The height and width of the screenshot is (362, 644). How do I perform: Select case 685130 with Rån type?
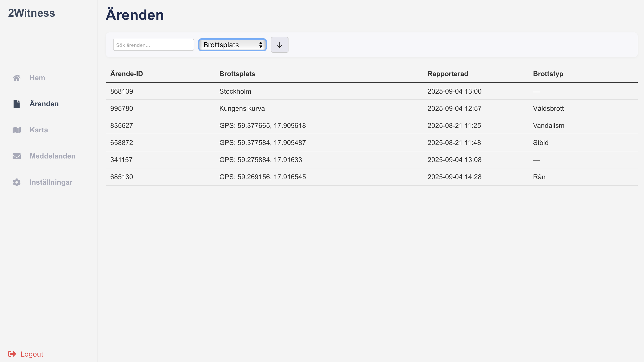click(x=121, y=177)
